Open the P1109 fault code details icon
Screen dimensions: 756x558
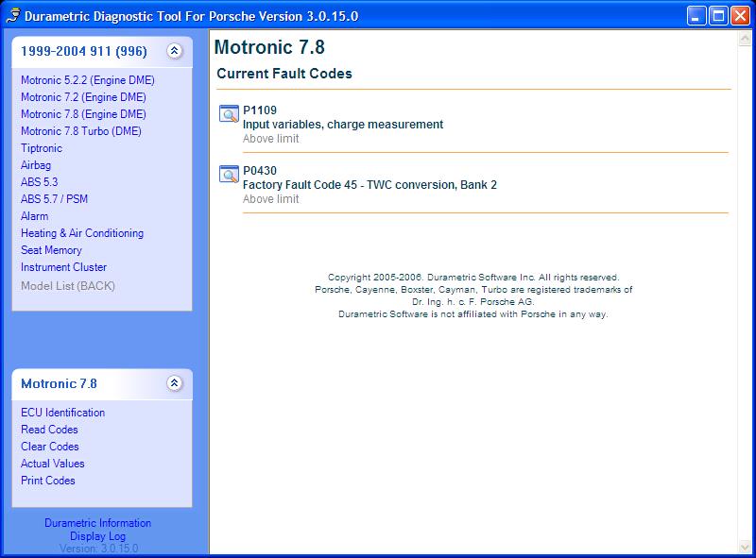(229, 113)
